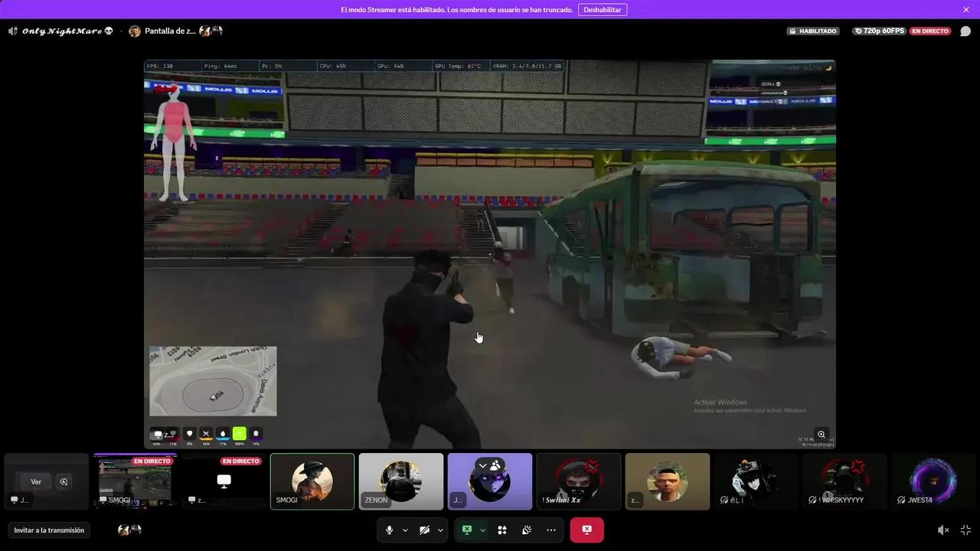This screenshot has width=980, height=551.
Task: Toggle the green screen share button
Action: (x=466, y=530)
